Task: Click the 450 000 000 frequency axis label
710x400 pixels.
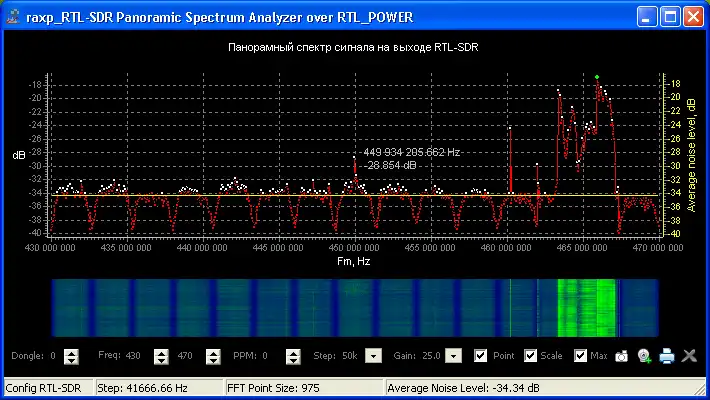Action: (354, 248)
